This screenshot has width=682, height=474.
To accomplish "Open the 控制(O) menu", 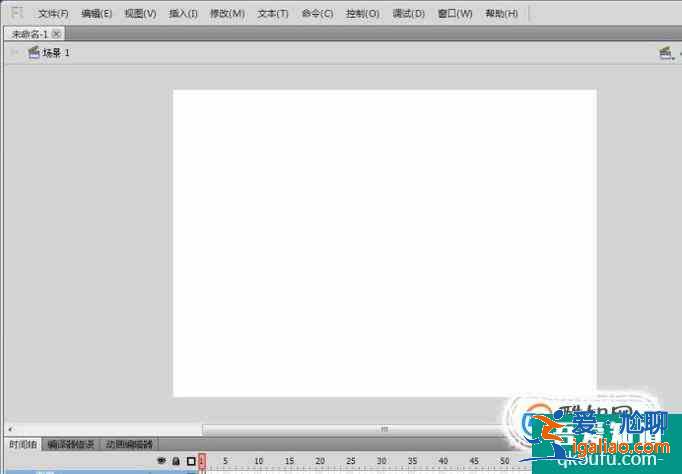I will click(362, 14).
